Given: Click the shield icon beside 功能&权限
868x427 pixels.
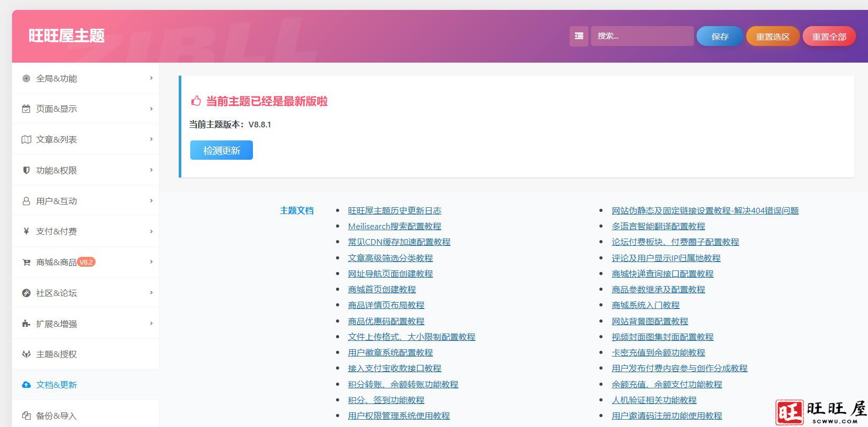Looking at the screenshot, I should point(26,170).
